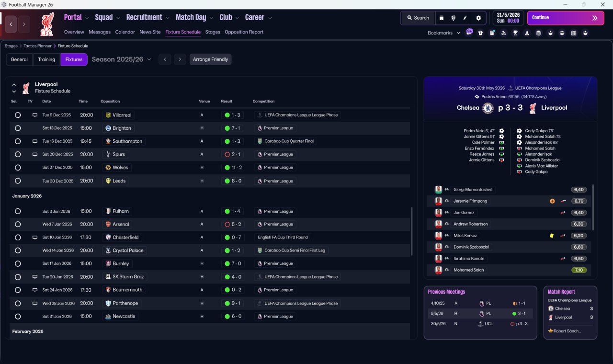Click the TV icon on the Spurs fixture
Viewport: 613px width, 364px height.
click(35, 155)
